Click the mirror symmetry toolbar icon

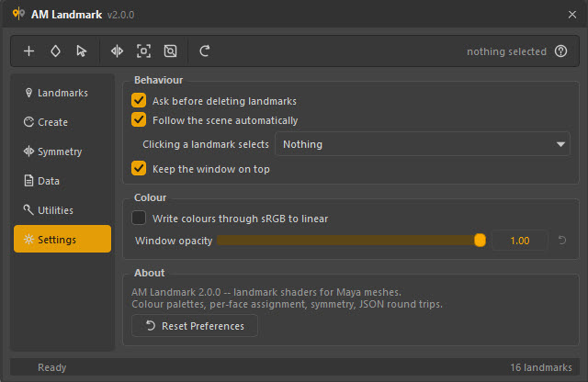coord(117,51)
